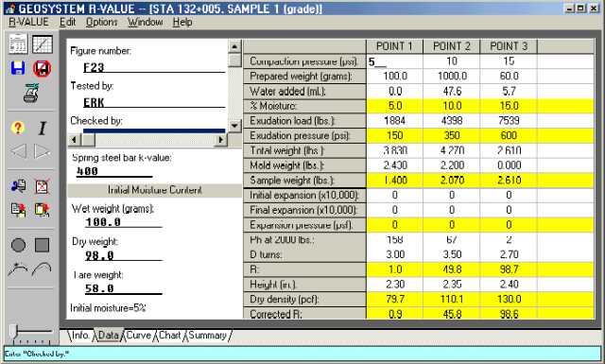
Task: Open the chart graph icon at top
Action: [43, 44]
